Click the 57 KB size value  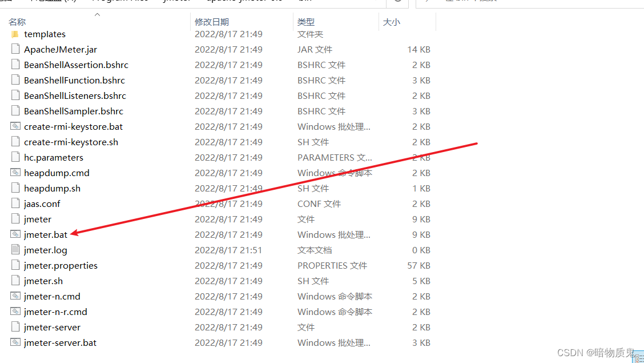418,266
